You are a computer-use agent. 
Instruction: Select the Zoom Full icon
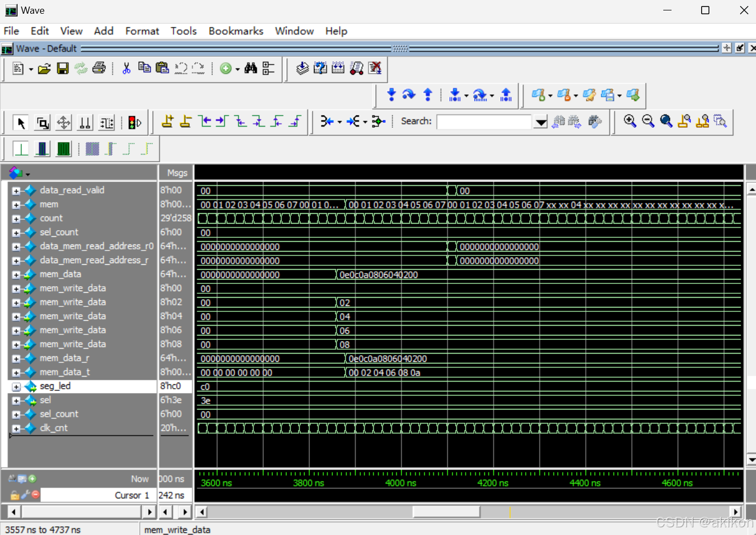tap(666, 121)
